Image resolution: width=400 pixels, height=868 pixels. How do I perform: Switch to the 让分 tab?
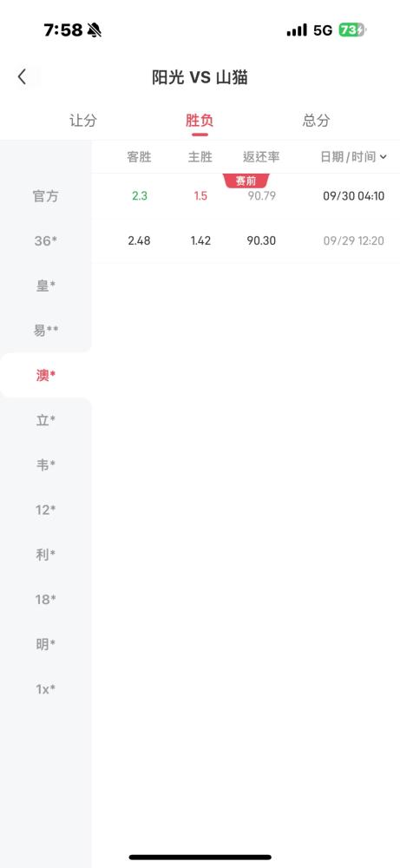[x=83, y=121]
